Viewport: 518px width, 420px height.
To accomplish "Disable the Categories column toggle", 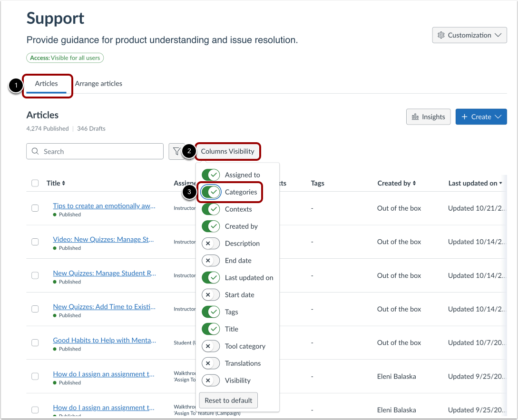I will pyautogui.click(x=211, y=192).
